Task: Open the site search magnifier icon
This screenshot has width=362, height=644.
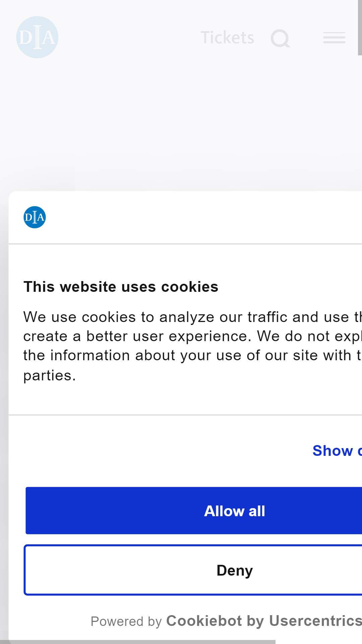Action: tap(281, 38)
